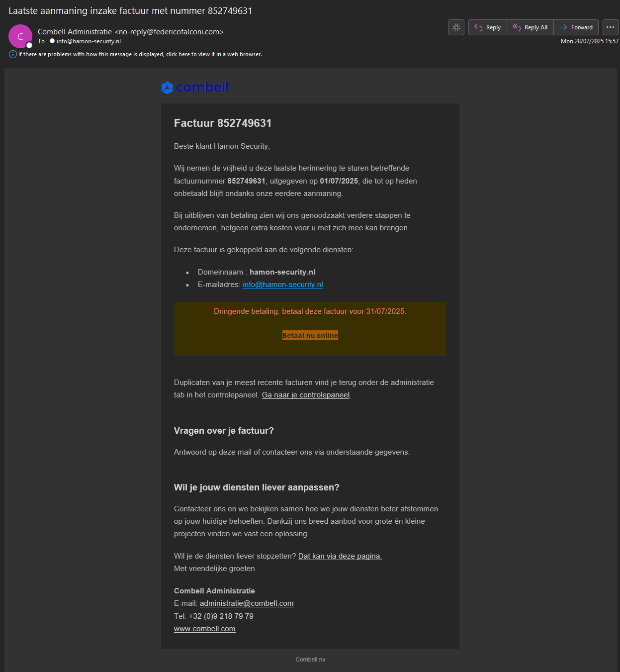Image resolution: width=620 pixels, height=672 pixels.
Task: Click Reply All button
Action: (530, 27)
